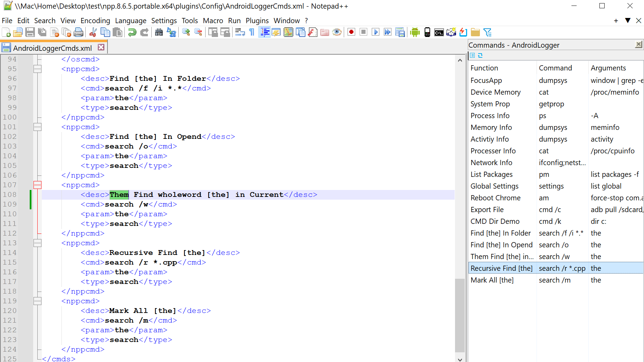Image resolution: width=644 pixels, height=362 pixels.
Task: Click the refresh icon in Commands panel
Action: pos(480,55)
